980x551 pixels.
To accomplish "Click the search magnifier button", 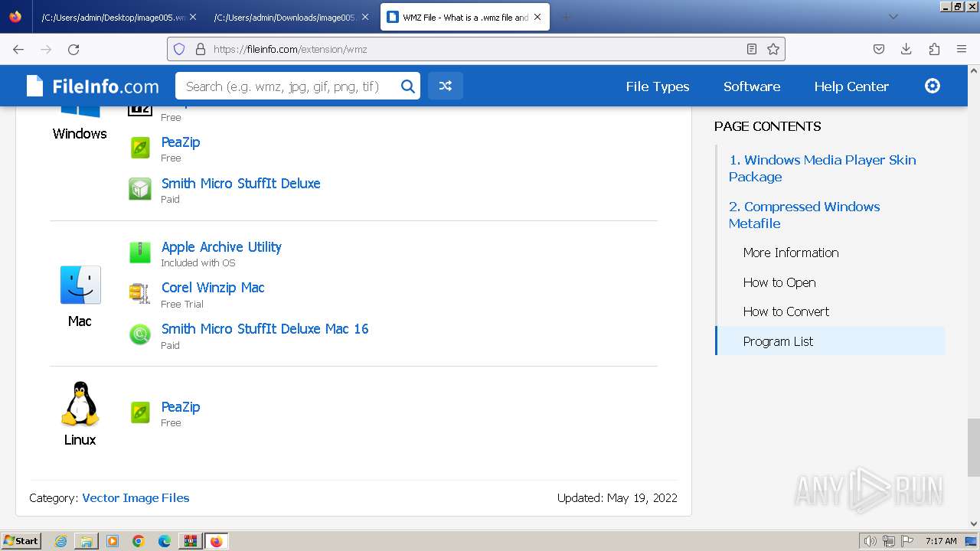I will tap(408, 86).
